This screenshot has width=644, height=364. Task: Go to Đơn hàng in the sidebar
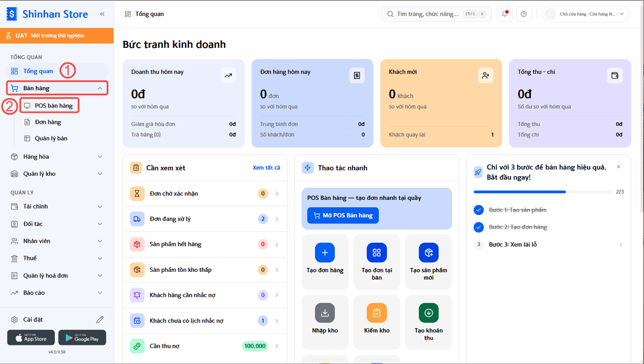tap(48, 122)
